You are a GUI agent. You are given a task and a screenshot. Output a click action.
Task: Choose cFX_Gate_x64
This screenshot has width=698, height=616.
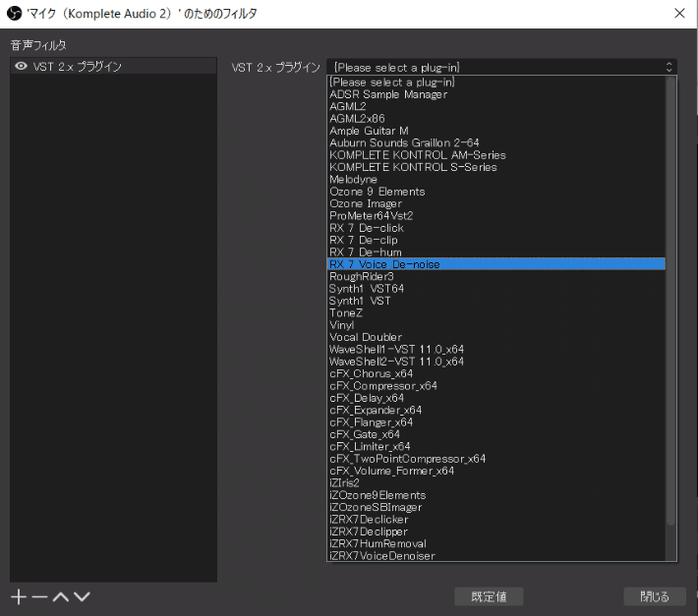496,434
